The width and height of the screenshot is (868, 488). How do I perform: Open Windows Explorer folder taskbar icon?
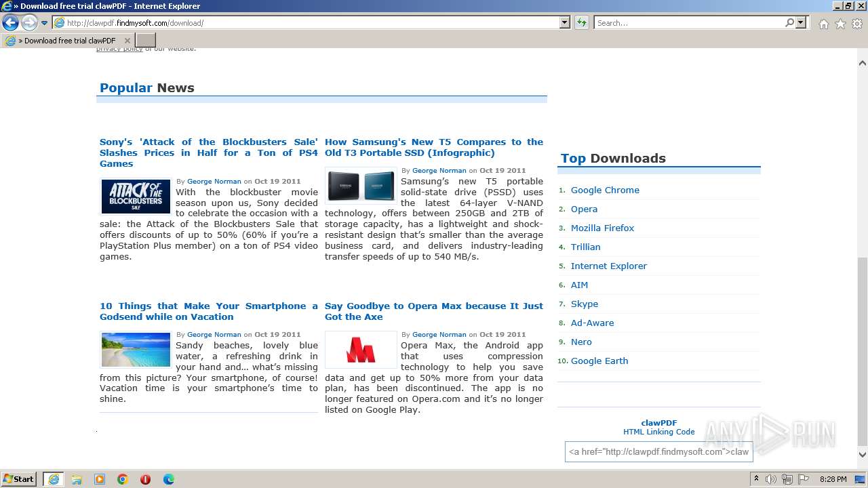pos(77,479)
